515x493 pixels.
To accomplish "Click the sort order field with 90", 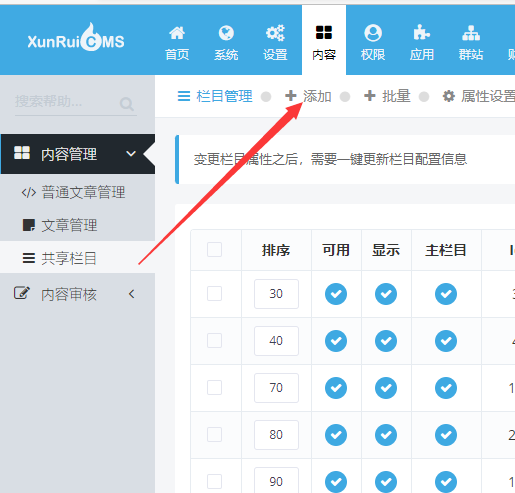I will pos(276,480).
